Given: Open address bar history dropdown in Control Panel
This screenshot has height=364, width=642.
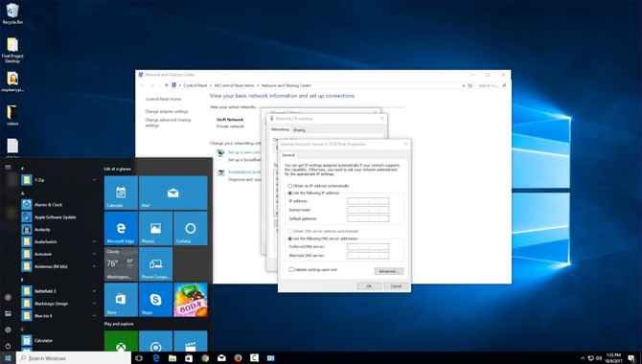Looking at the screenshot, I should click(x=464, y=85).
